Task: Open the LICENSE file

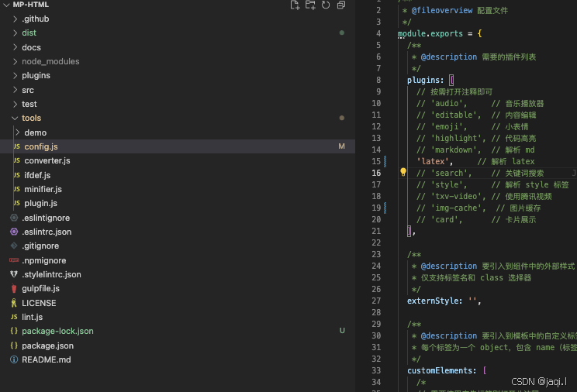Action: (x=39, y=303)
